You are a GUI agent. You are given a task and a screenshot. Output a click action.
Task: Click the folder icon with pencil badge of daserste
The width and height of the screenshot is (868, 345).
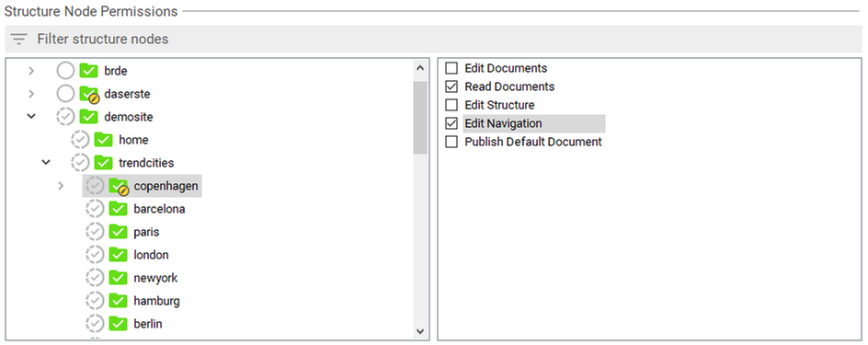point(89,96)
